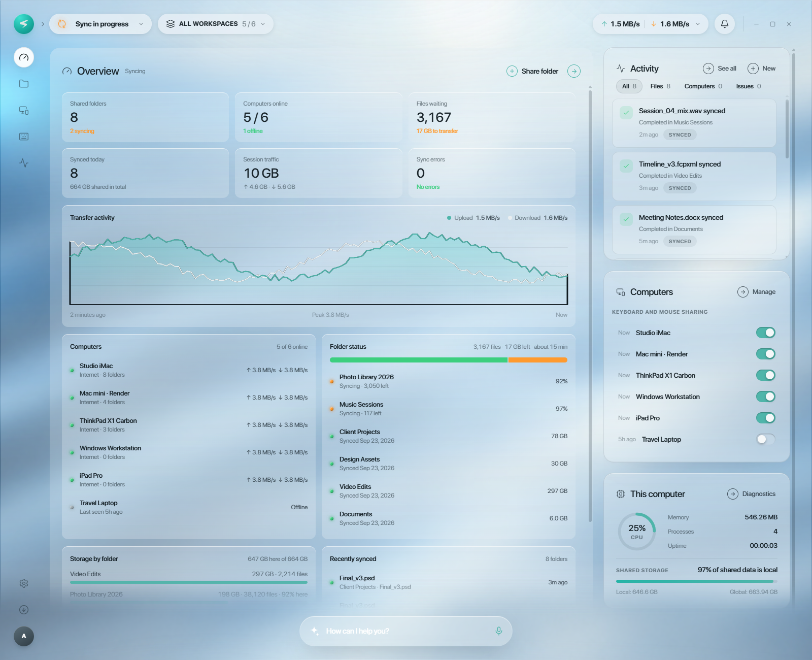Open the folders sidebar icon
The height and width of the screenshot is (660, 812).
(x=24, y=84)
